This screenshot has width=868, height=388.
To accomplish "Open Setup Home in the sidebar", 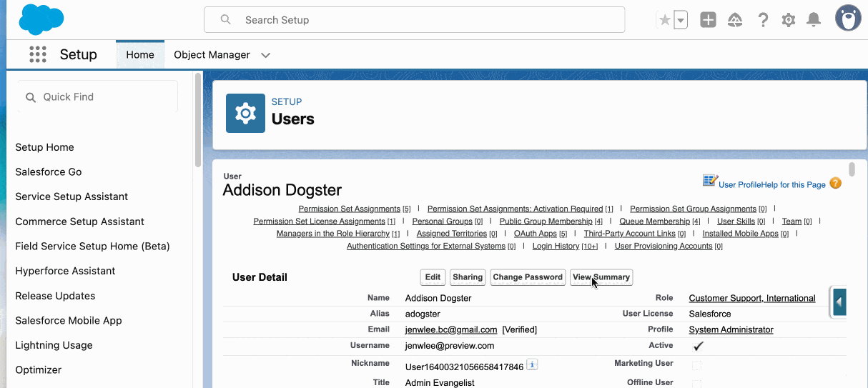I will point(45,147).
